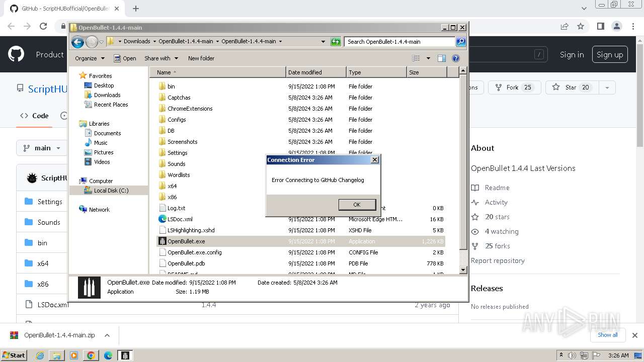This screenshot has height=362, width=644.
Task: Switch to the Code tab on GitHub
Action: 34,116
